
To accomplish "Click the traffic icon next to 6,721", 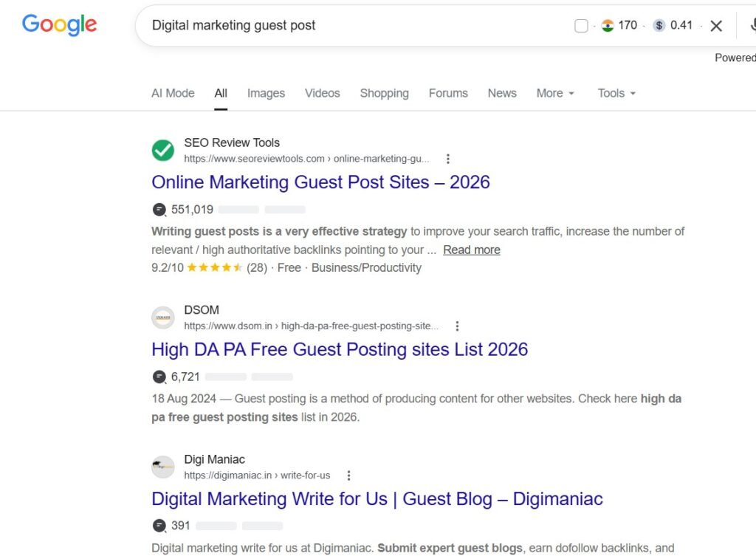I will point(159,377).
